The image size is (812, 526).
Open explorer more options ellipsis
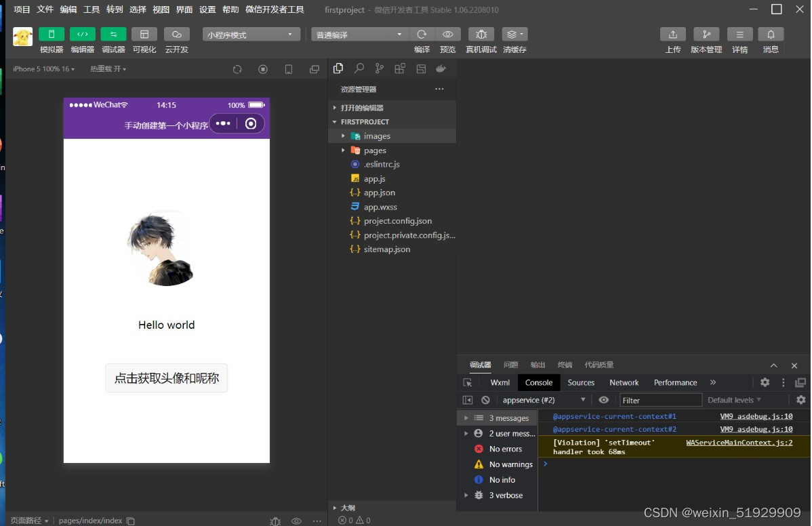(x=439, y=89)
